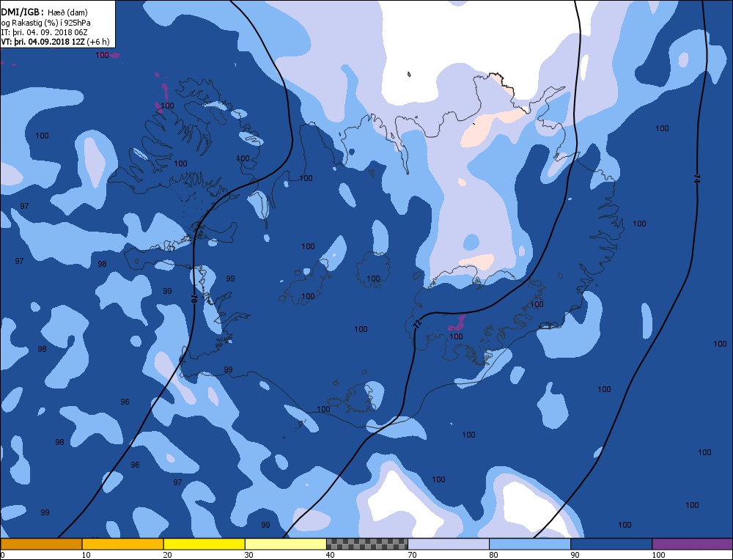Click the '74' height contour label

click(x=696, y=178)
